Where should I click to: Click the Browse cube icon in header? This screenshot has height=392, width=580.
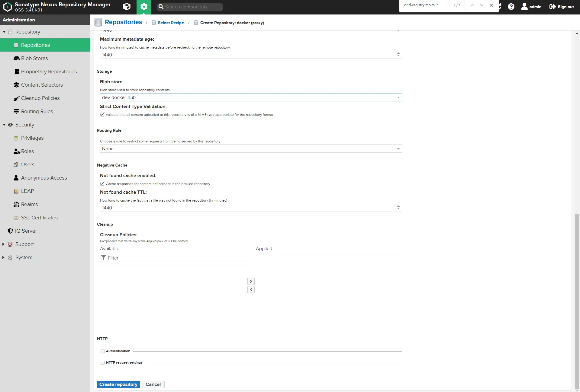[127, 7]
